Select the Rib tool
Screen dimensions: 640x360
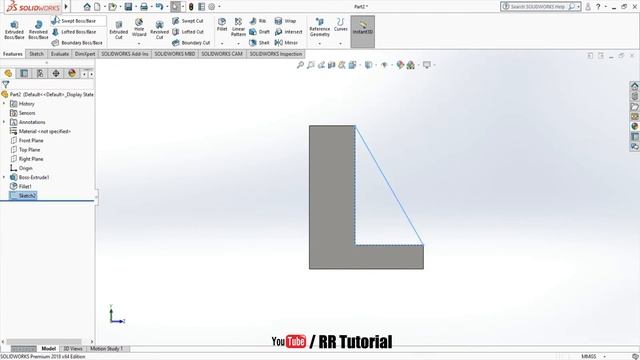coord(258,21)
